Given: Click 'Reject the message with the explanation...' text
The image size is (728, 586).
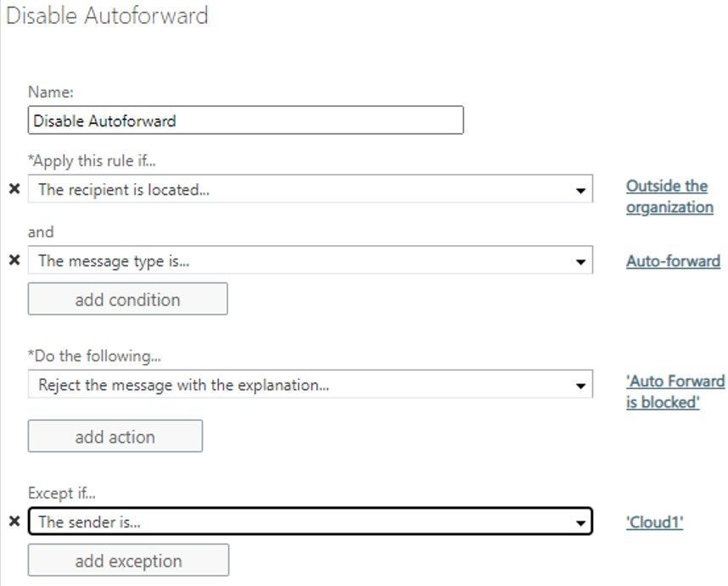Looking at the screenshot, I should (x=184, y=385).
